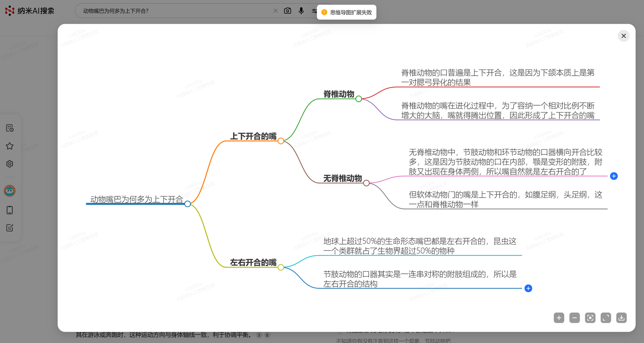The width and height of the screenshot is (644, 343).
Task: Toggle the 无脊椎动物 node circle
Action: point(366,183)
